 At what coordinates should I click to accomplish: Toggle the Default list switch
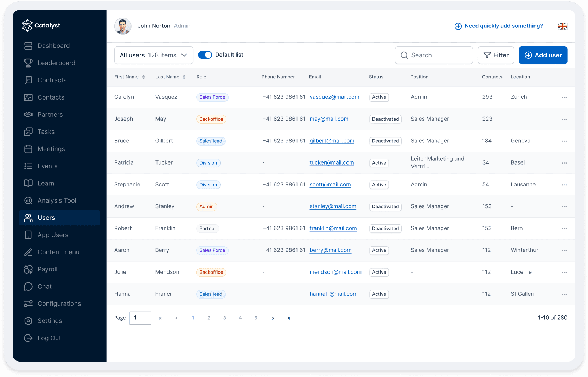tap(205, 55)
